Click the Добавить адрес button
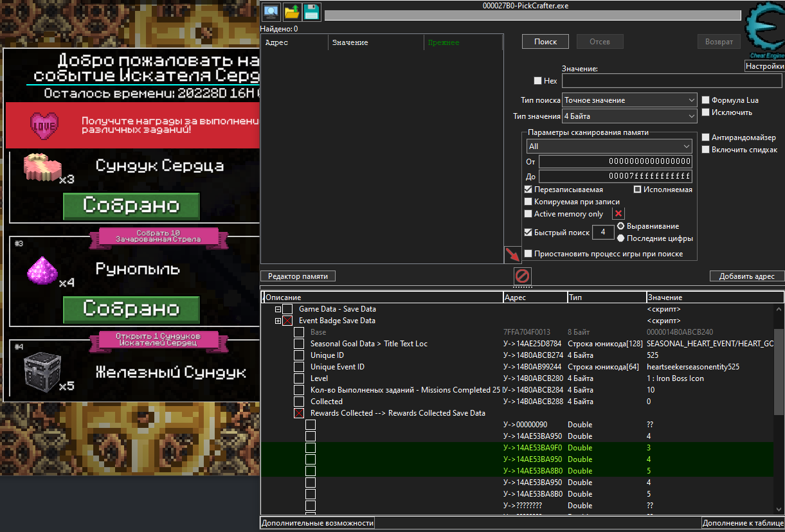 point(747,276)
